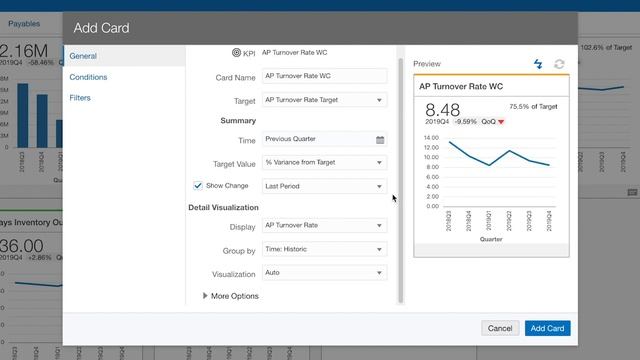
Task: Open the Group by dropdown
Action: coord(324,249)
